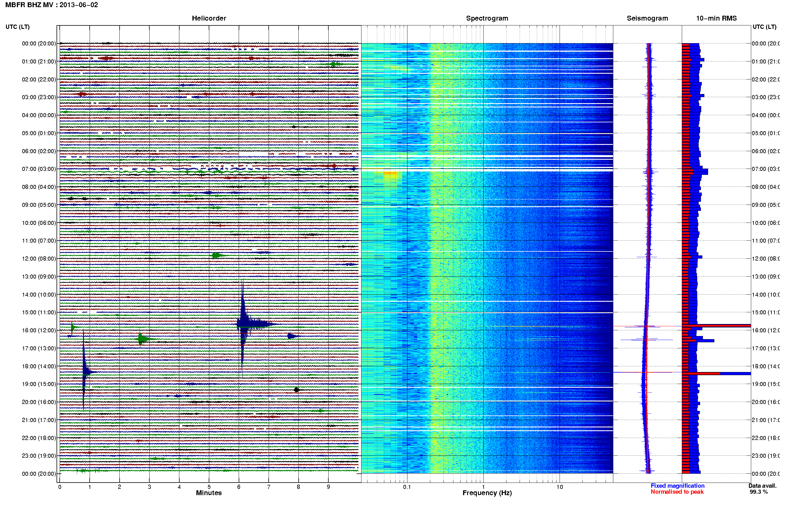Click the '01:00 (21:00)' left time label
812x508 pixels.
[x=39, y=61]
